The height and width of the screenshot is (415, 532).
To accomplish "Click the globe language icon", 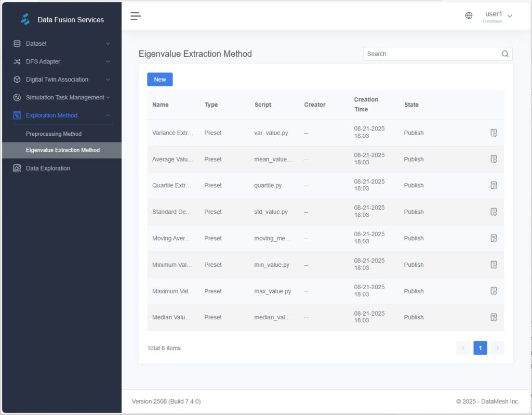I will tap(469, 16).
